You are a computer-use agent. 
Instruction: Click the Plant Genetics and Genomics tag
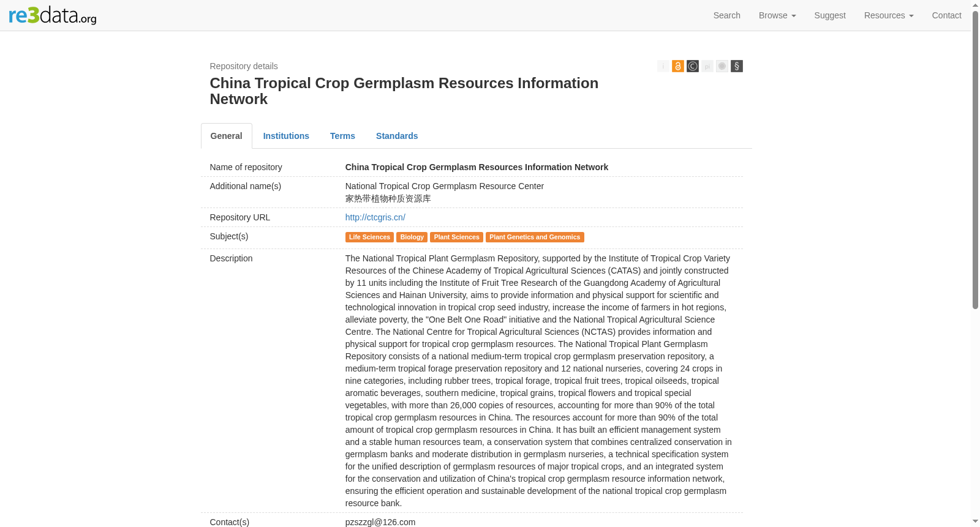[535, 237]
